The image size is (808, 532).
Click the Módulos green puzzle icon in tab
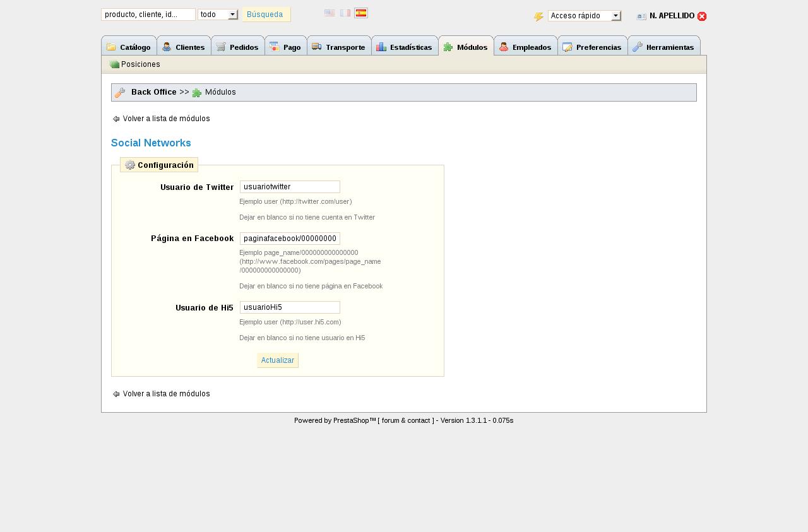448,47
